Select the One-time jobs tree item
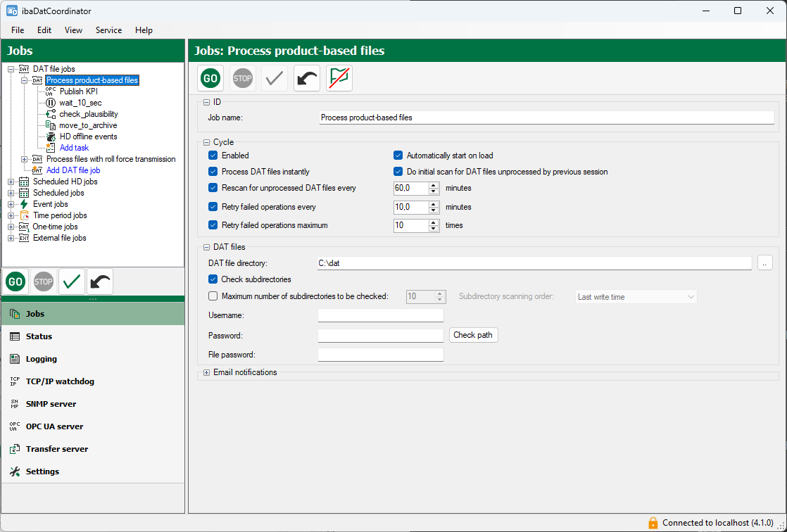 55,227
